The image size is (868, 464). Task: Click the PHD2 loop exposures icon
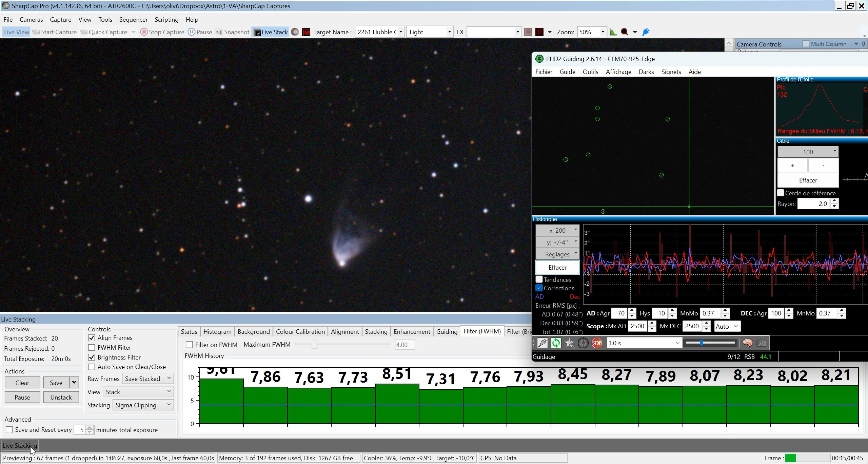pos(556,343)
